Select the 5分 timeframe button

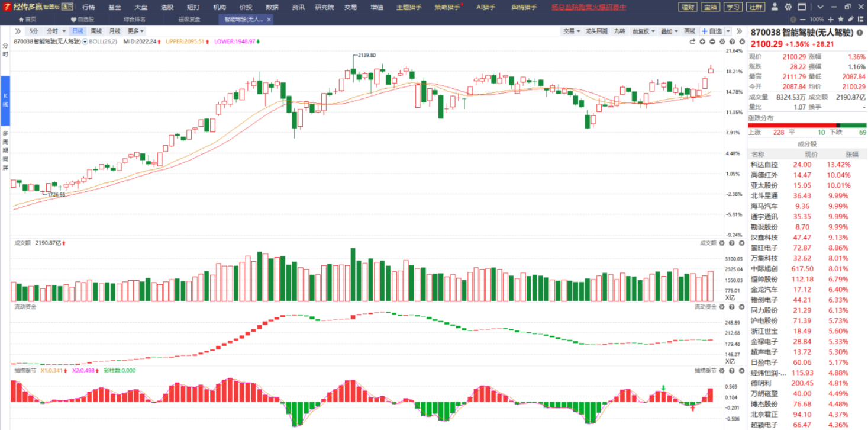click(x=34, y=31)
